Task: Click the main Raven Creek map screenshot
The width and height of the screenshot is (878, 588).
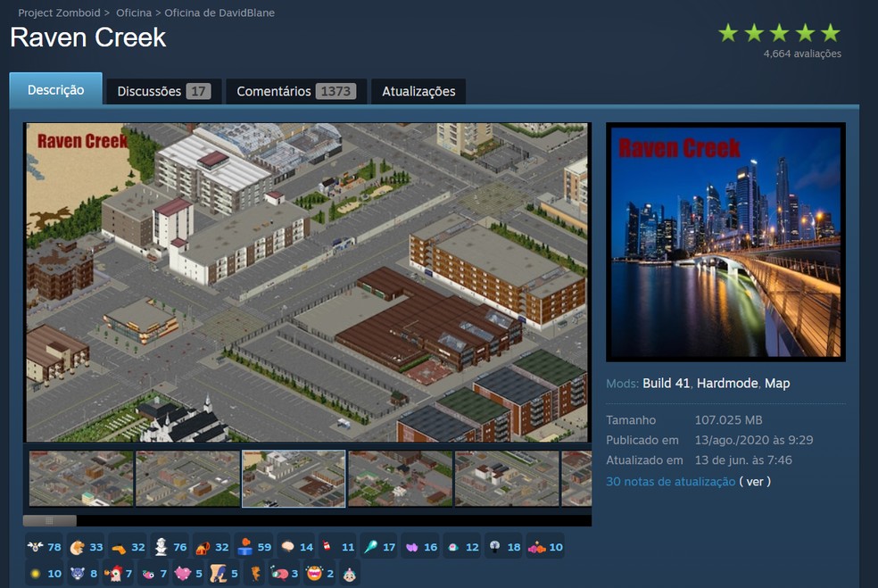Action: tap(308, 282)
